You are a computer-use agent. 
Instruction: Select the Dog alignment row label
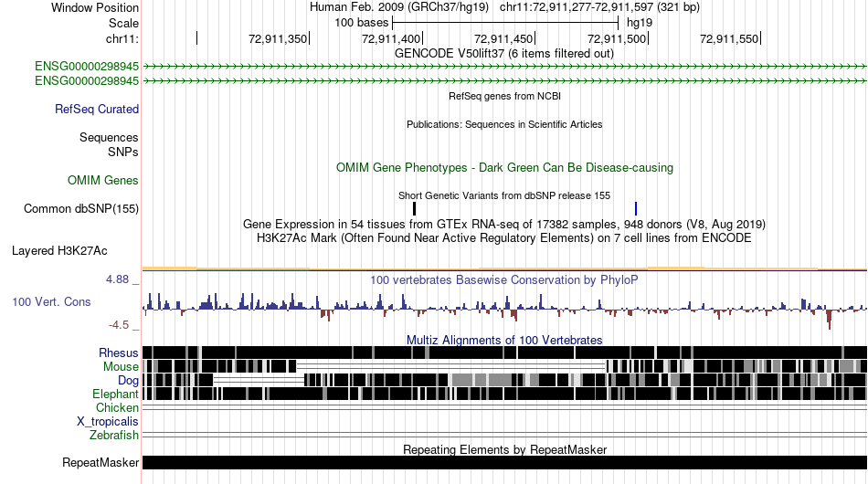pyautogui.click(x=128, y=381)
